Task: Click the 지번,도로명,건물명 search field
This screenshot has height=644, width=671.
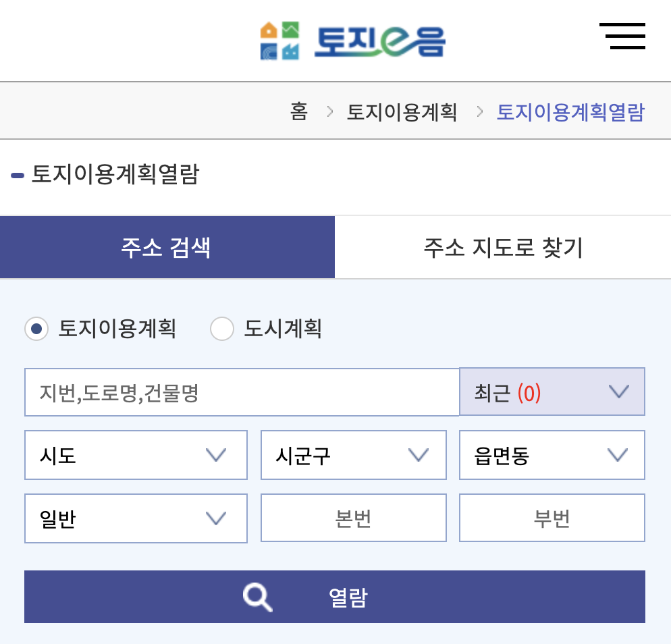Action: pos(242,392)
